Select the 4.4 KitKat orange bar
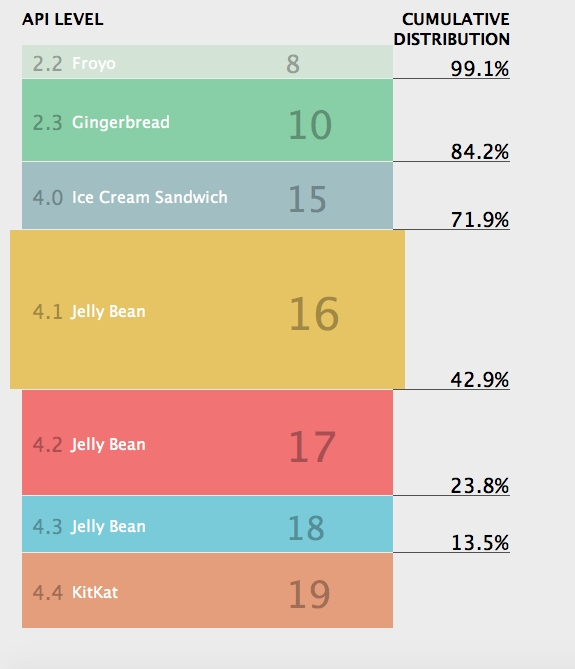 click(x=207, y=590)
